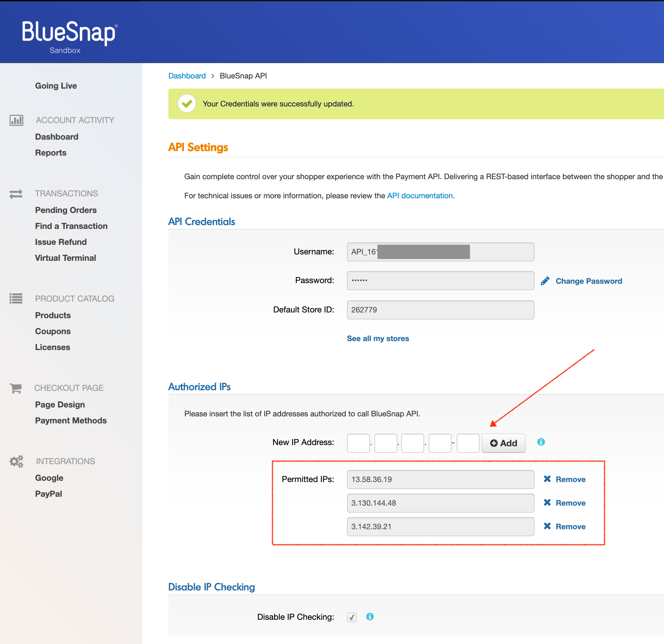Click the Integrations gears icon
The width and height of the screenshot is (664, 644).
pos(16,461)
